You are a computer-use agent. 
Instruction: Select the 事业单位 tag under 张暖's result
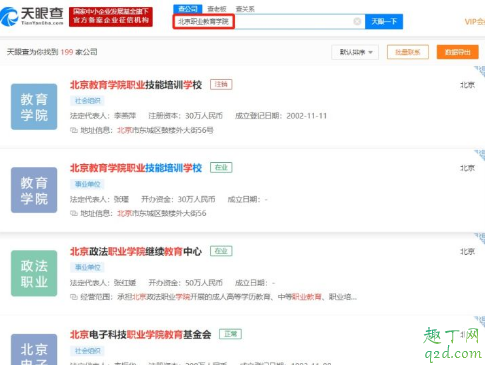[x=87, y=184]
